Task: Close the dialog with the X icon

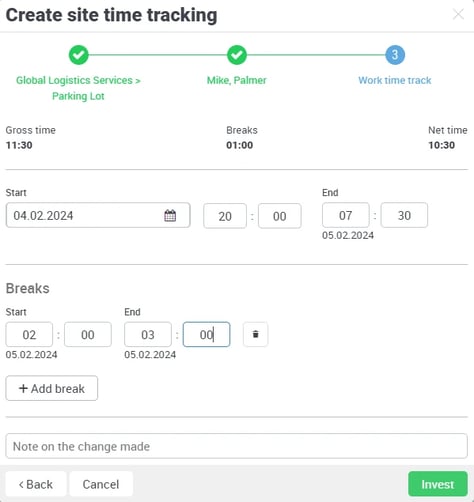Action: [x=458, y=14]
